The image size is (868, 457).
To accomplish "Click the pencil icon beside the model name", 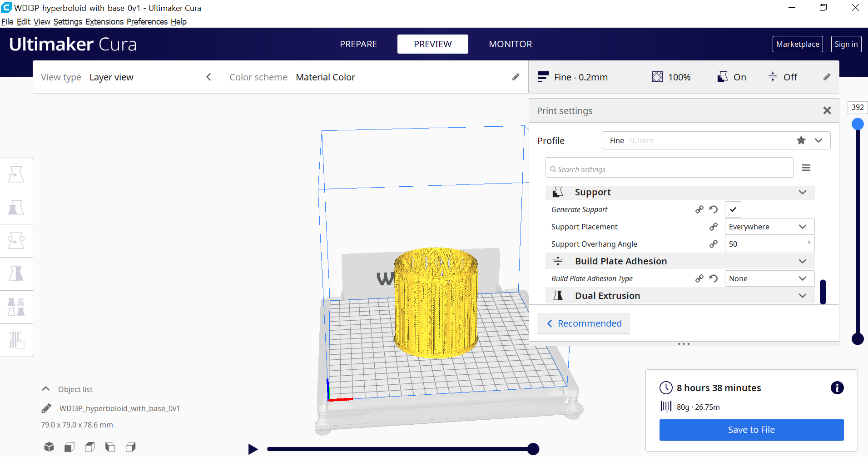I will coord(46,408).
